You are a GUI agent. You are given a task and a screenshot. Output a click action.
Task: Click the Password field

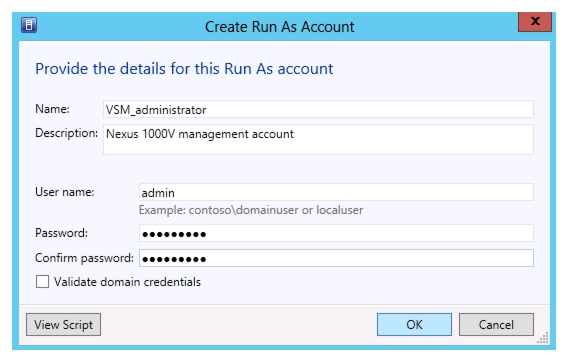pyautogui.click(x=336, y=233)
